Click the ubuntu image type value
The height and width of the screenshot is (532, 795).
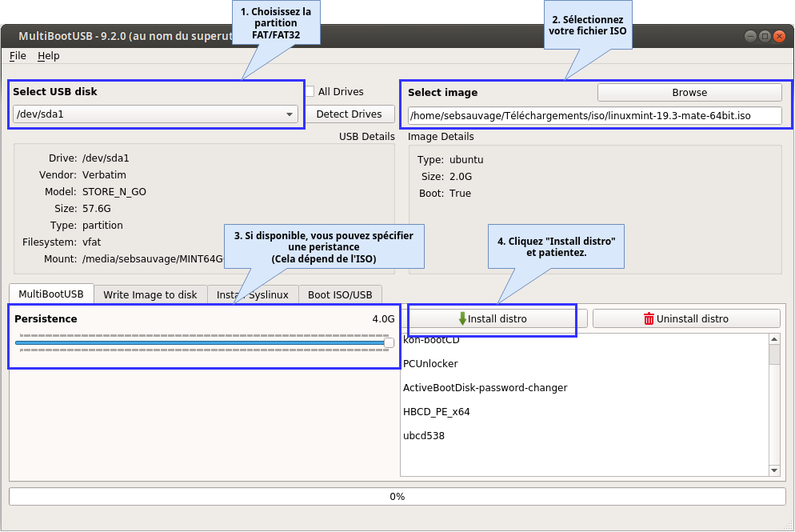click(x=466, y=160)
